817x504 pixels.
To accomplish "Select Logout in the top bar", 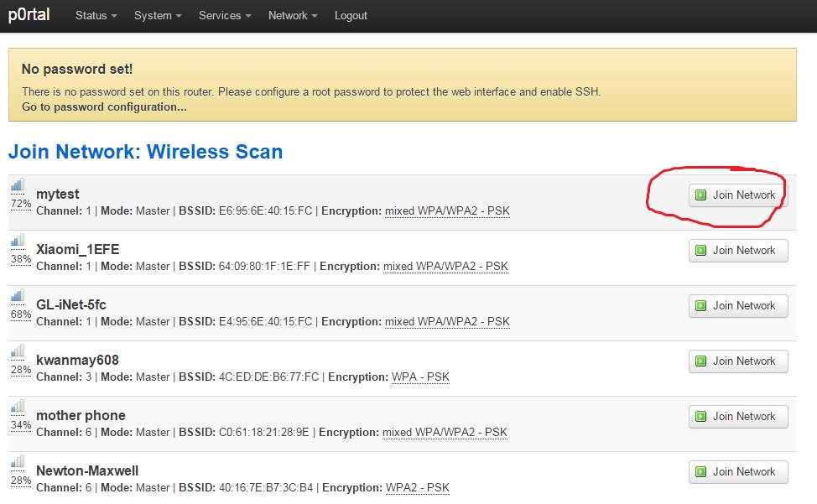I will click(351, 16).
